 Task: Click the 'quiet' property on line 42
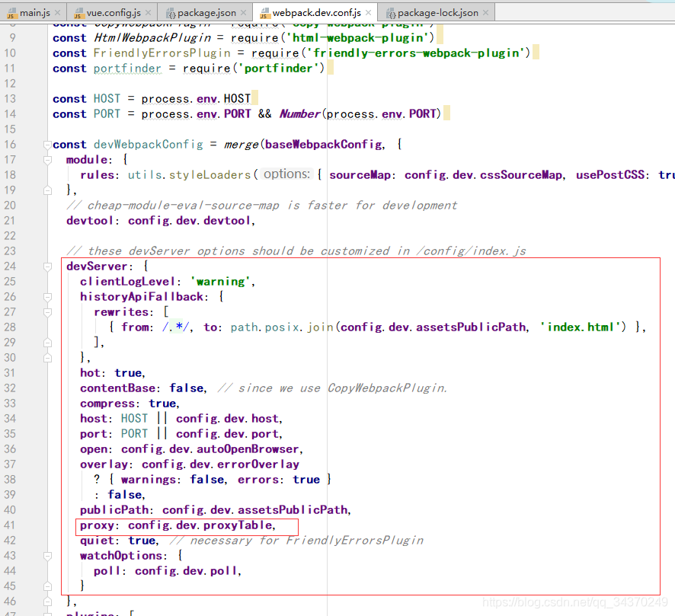point(97,541)
